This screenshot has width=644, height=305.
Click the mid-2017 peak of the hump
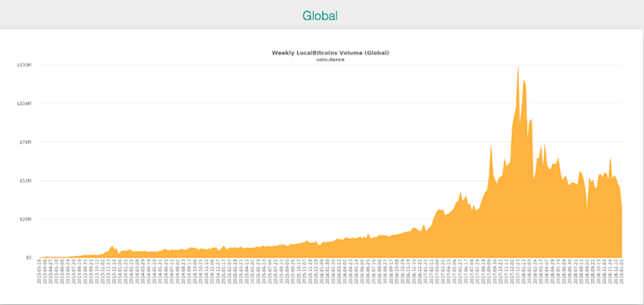click(x=461, y=193)
